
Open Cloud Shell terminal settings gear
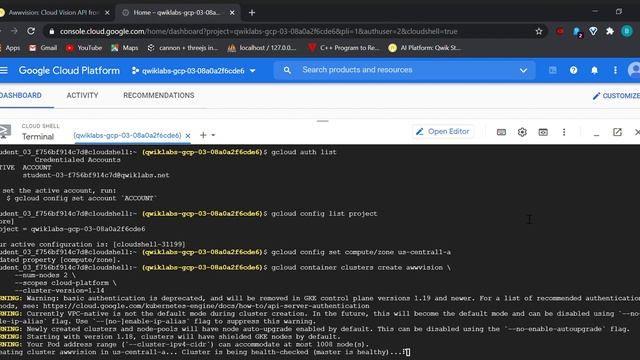(522, 132)
